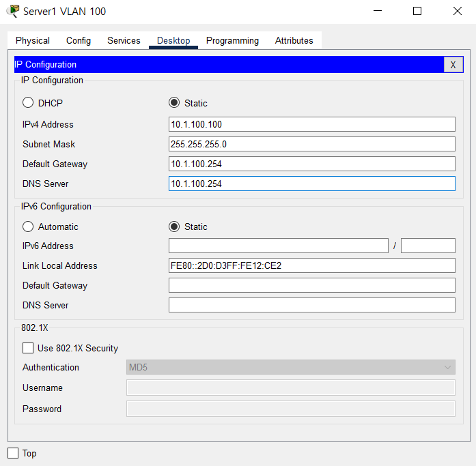Click the 802.1X Password field
The image size is (476, 466).
291,409
